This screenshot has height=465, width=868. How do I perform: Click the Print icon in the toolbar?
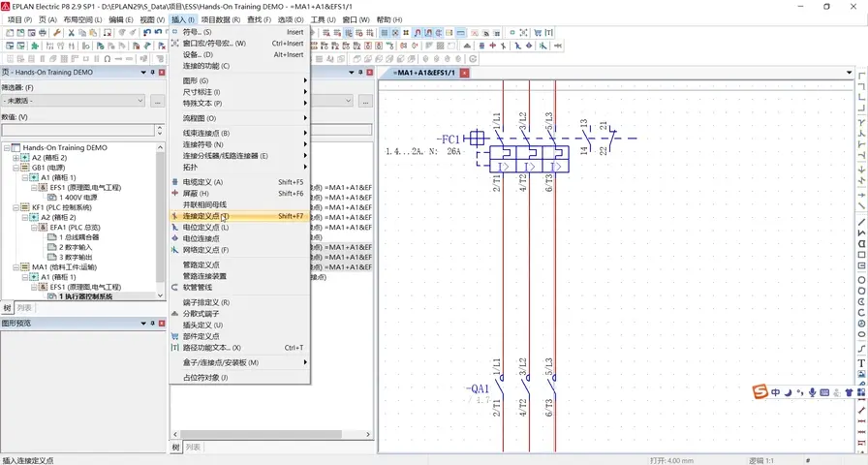43,32
